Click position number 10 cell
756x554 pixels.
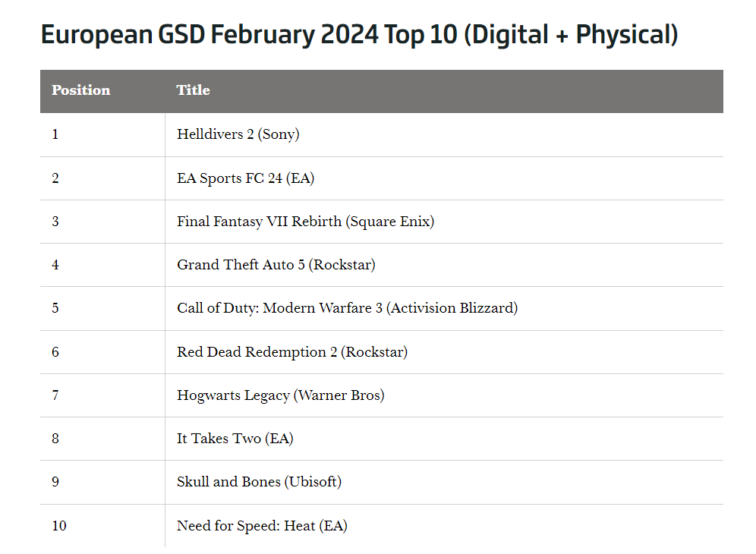(x=58, y=525)
